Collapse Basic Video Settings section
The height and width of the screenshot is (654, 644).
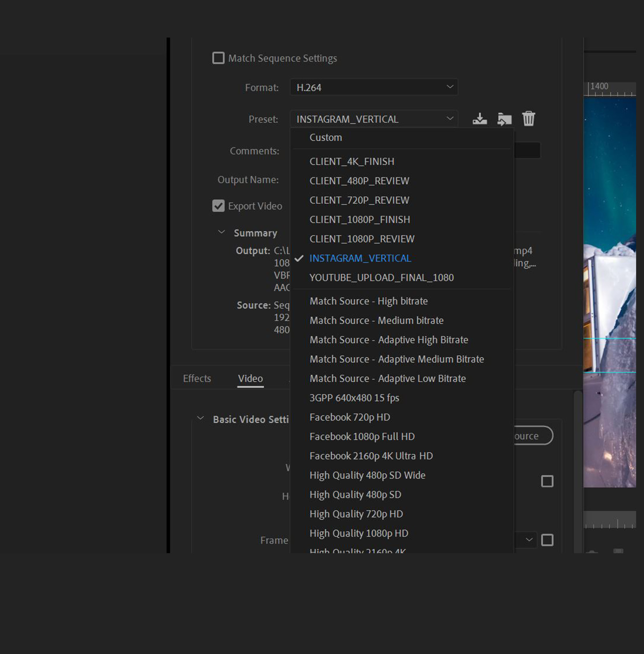201,418
